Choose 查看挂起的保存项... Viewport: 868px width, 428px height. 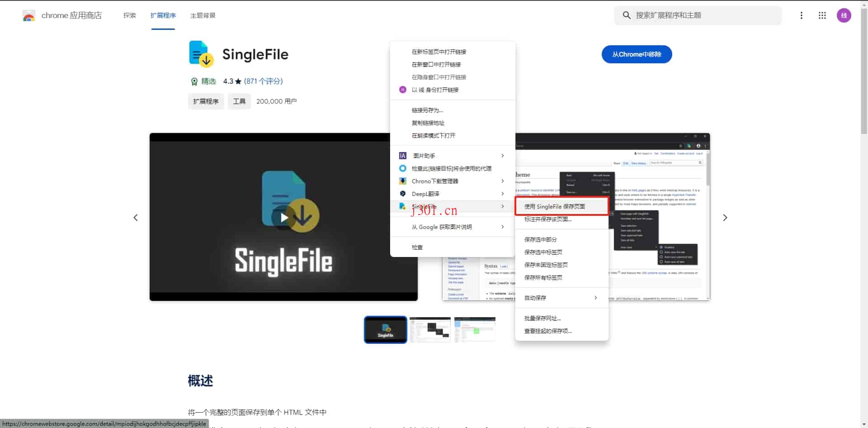click(562, 331)
